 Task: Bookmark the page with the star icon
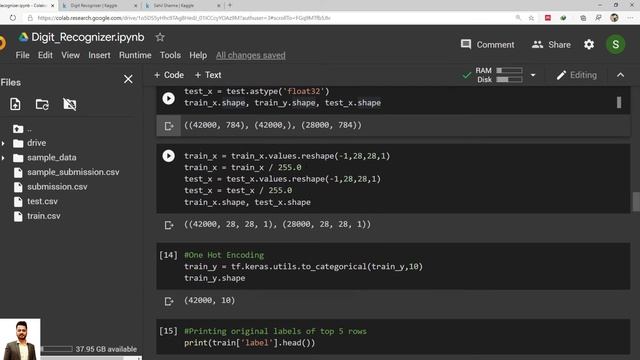pos(531,18)
